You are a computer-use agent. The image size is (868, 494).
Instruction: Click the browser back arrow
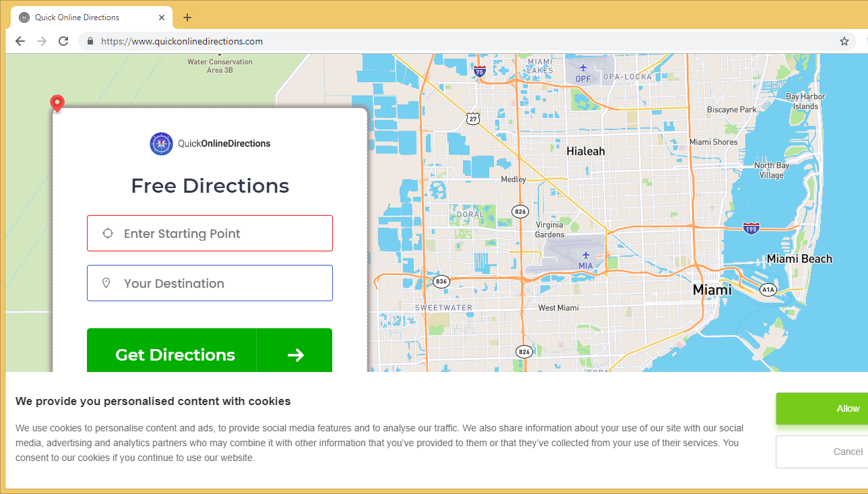pyautogui.click(x=20, y=41)
